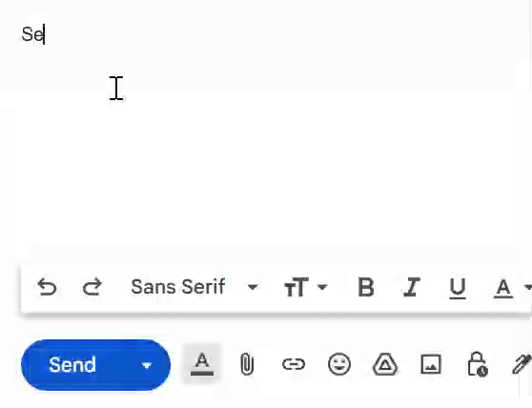Send the email
The height and width of the screenshot is (408, 532).
(x=72, y=365)
